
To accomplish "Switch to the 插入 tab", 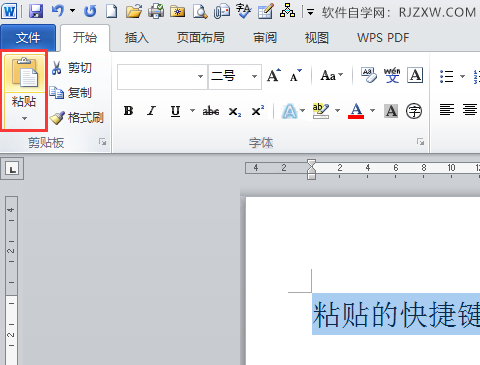I will pos(137,38).
